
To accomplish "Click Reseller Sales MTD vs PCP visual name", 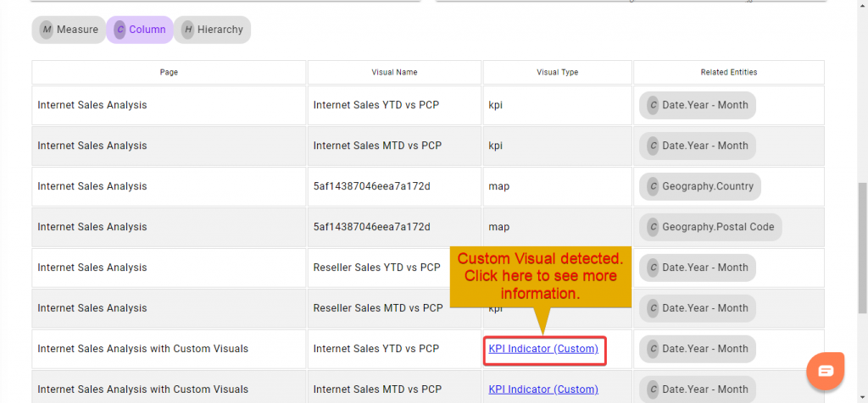I will 378,308.
